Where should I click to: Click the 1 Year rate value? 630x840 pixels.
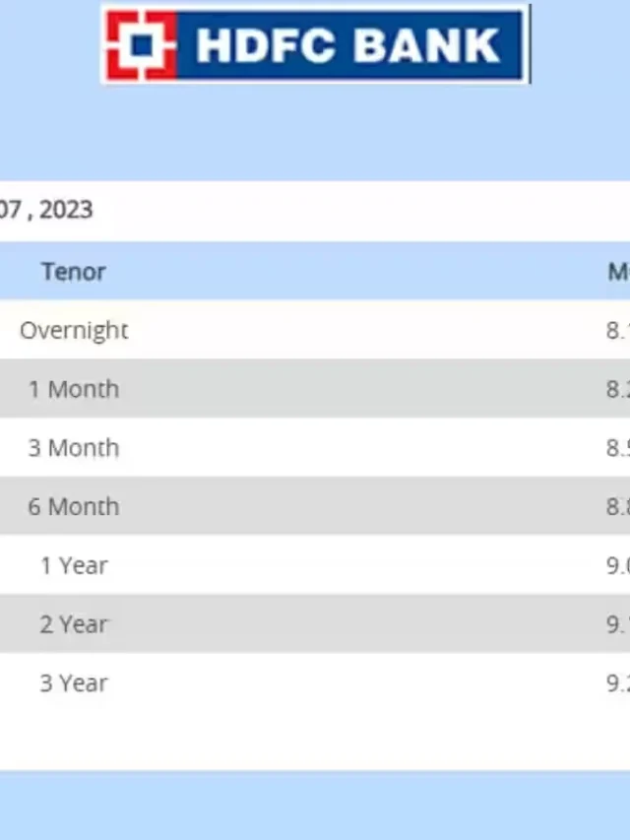pyautogui.click(x=618, y=565)
